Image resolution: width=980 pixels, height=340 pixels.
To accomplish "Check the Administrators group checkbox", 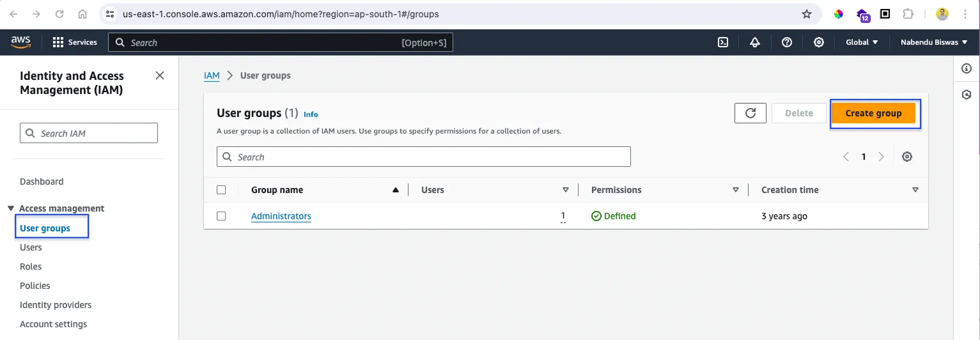I will (221, 216).
